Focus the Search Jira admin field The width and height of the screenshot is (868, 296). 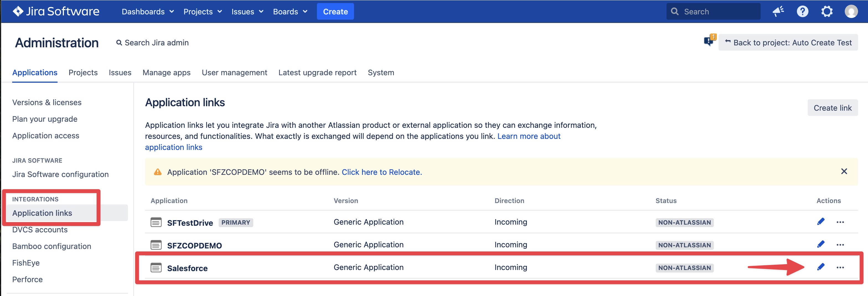click(x=156, y=43)
